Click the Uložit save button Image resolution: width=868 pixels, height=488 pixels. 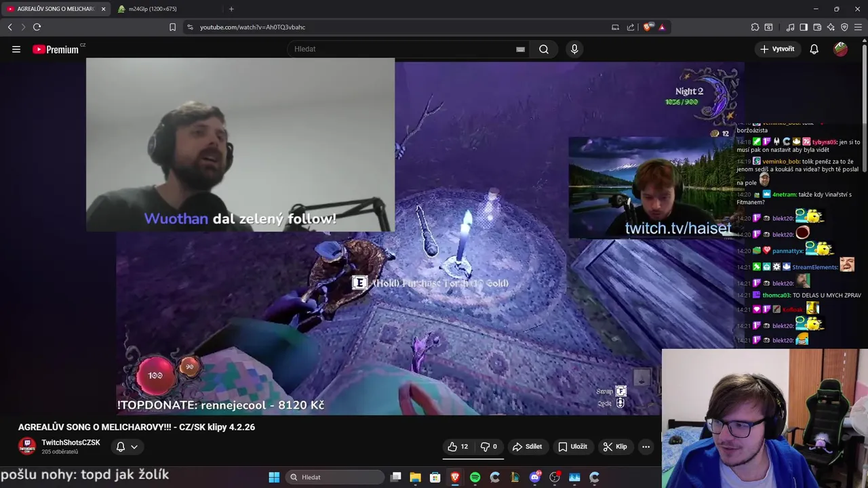(573, 447)
